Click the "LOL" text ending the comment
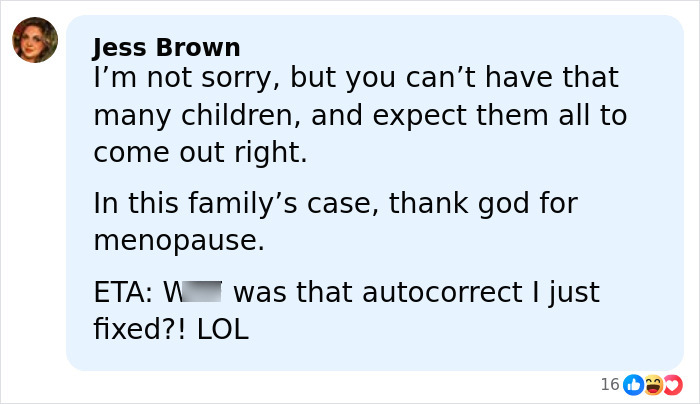The width and height of the screenshot is (700, 404). tap(222, 329)
